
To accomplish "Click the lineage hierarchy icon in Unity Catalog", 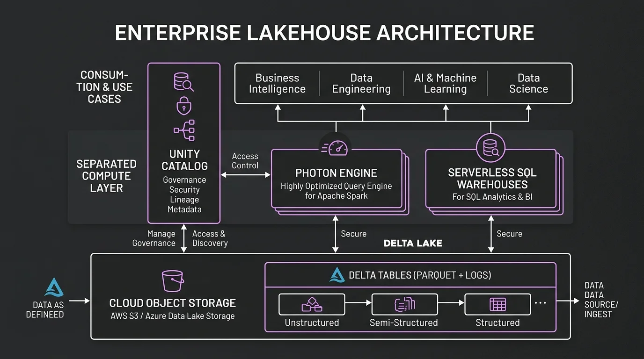I will pos(184,130).
